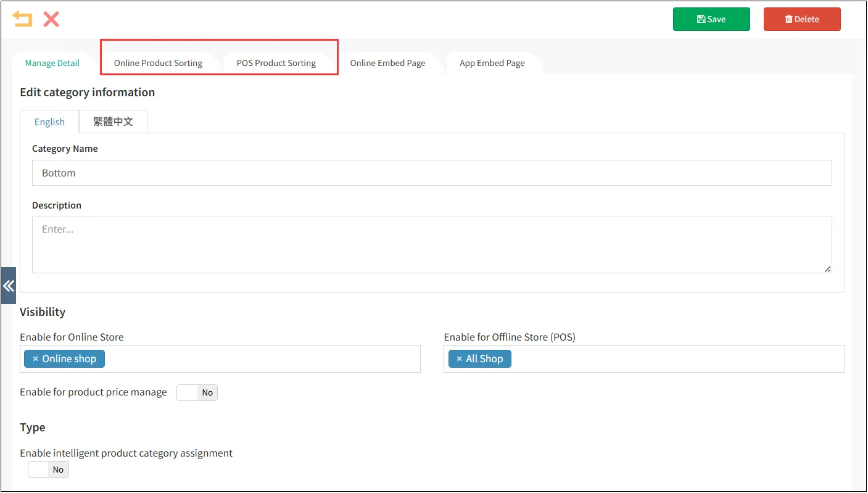Open the App Embed Page tab
868x493 pixels.
(492, 63)
